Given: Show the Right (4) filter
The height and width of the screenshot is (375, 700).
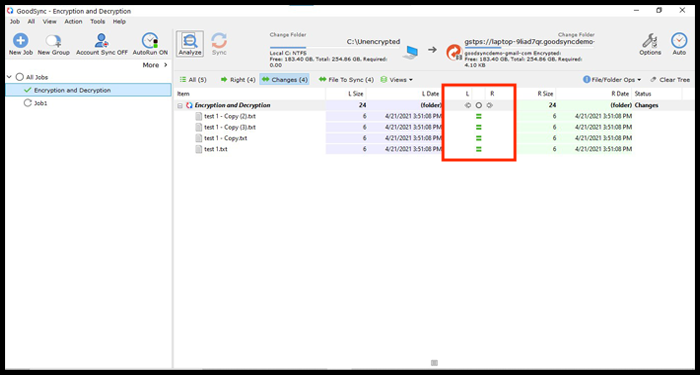Looking at the screenshot, I should click(238, 79).
